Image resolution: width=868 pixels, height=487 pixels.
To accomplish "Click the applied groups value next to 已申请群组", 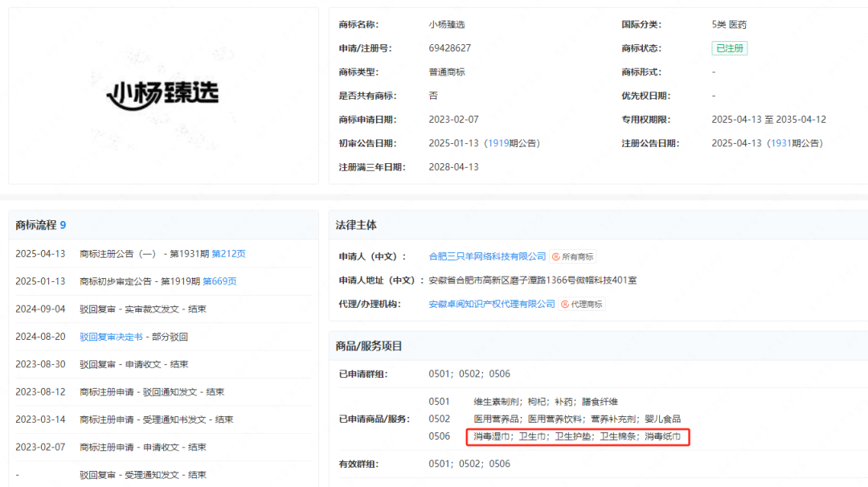I will [469, 374].
